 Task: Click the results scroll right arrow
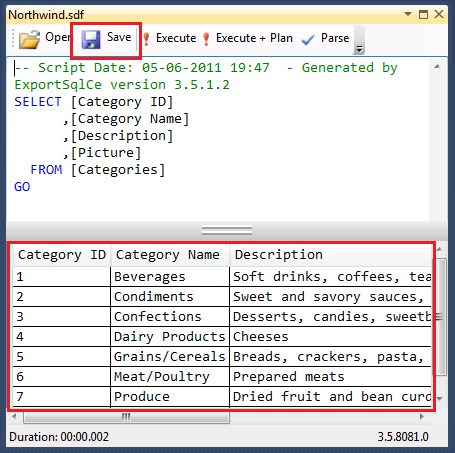pos(422,416)
